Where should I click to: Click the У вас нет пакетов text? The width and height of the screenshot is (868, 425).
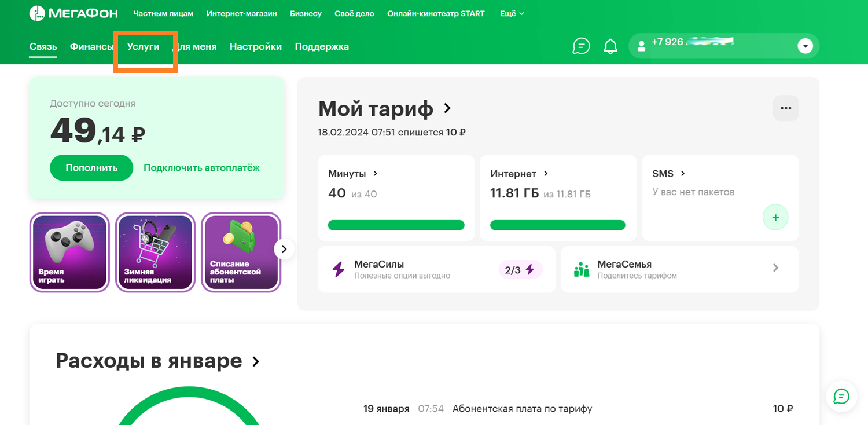point(693,192)
